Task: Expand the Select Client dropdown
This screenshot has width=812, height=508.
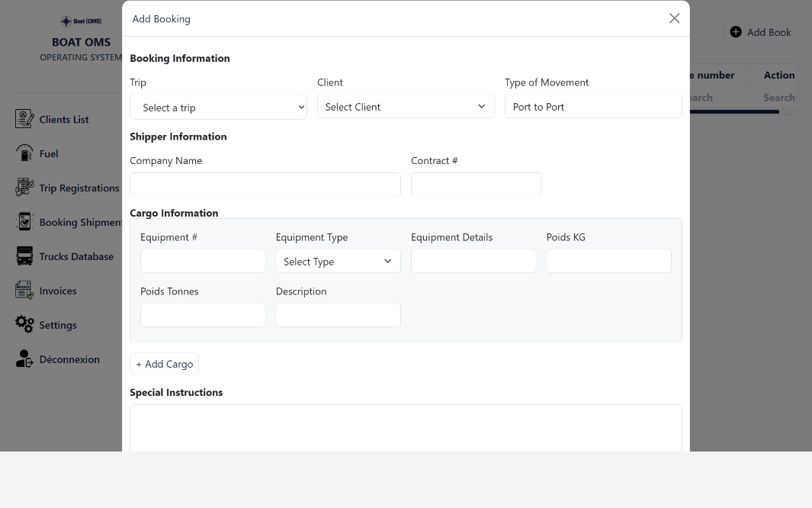Action: coord(405,107)
